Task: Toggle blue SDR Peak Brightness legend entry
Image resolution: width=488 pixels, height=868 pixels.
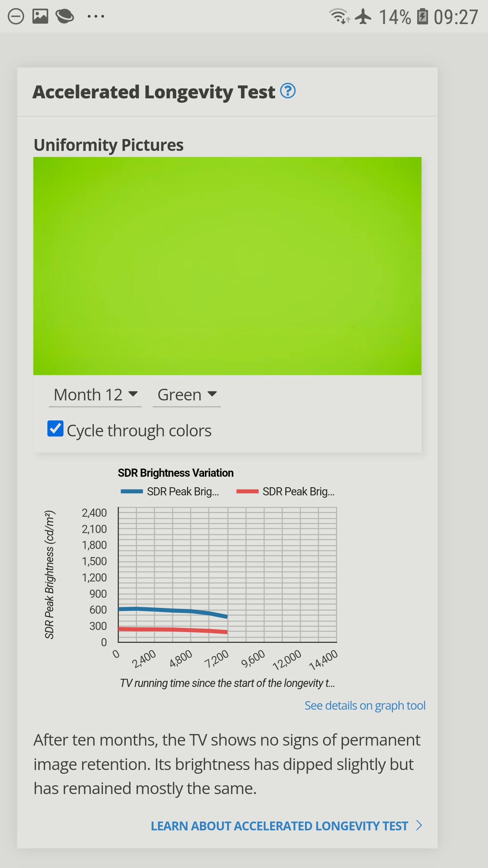Action: pyautogui.click(x=170, y=491)
